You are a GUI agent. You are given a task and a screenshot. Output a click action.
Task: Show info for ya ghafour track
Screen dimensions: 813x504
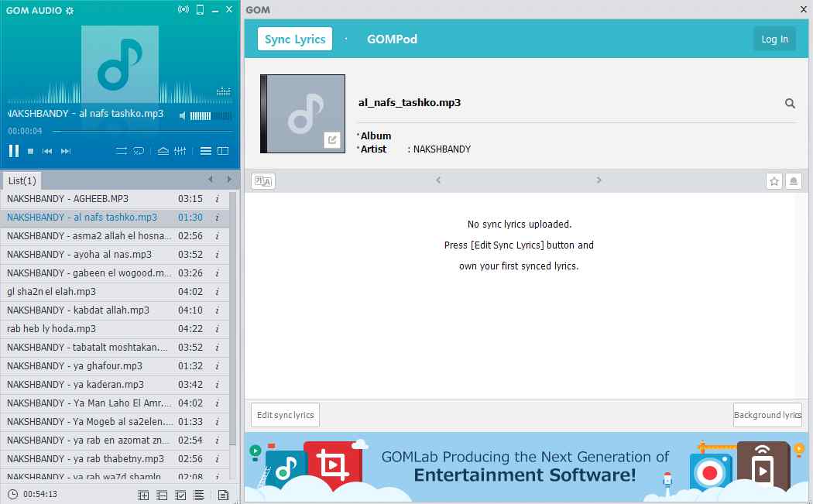pos(218,366)
